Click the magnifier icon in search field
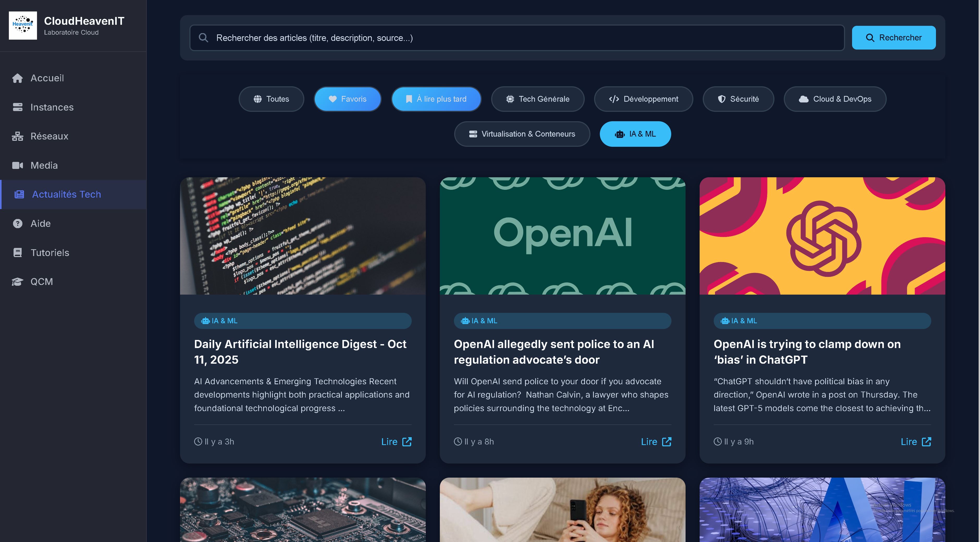980x542 pixels. pyautogui.click(x=204, y=38)
